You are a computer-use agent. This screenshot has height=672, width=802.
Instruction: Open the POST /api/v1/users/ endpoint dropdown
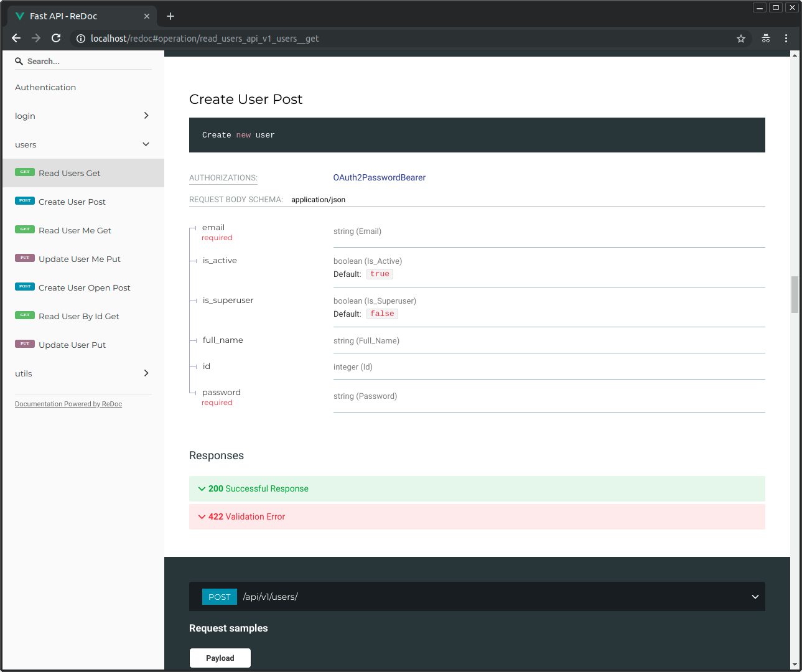point(755,596)
